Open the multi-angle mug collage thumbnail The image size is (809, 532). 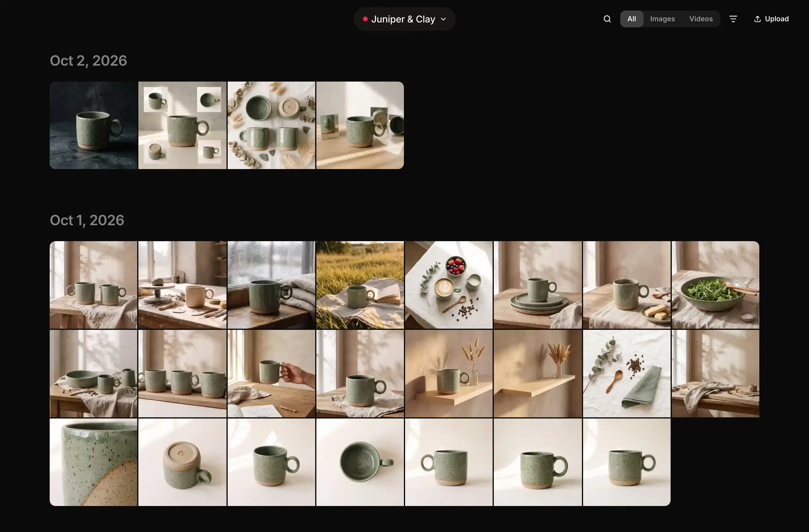pos(182,125)
